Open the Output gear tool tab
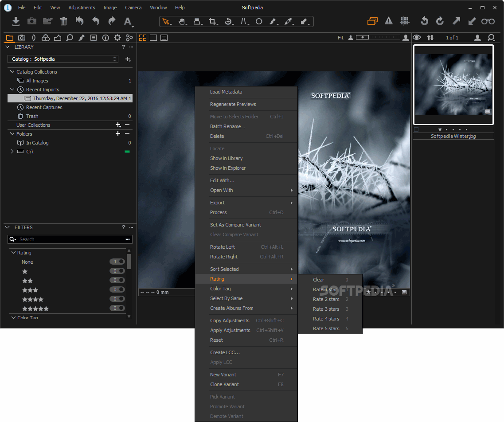Viewport: 504px width, 422px height. point(117,38)
